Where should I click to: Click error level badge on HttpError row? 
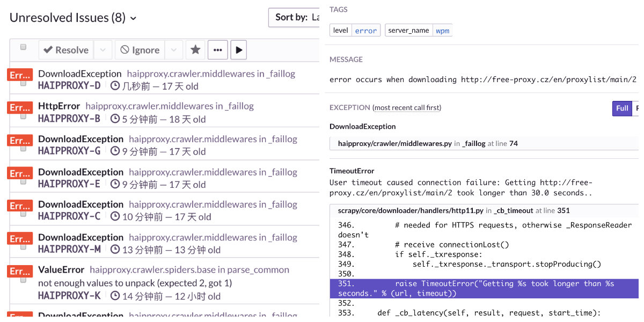tap(20, 107)
